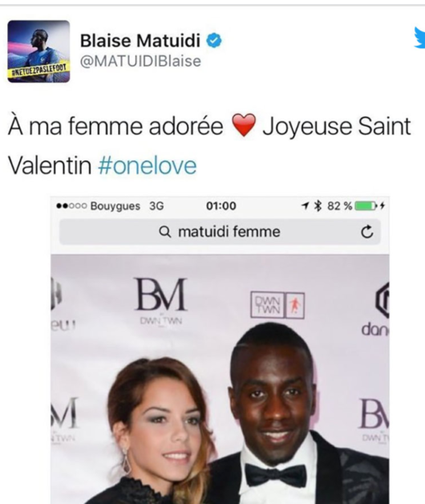Tap the reload arrow in search bar
Image resolution: width=425 pixels, height=504 pixels.
point(366,231)
